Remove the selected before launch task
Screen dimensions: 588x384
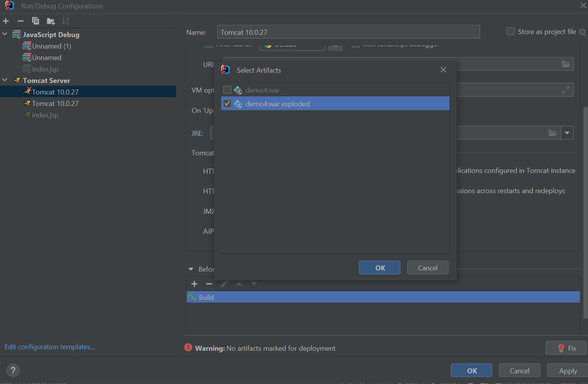tap(209, 284)
